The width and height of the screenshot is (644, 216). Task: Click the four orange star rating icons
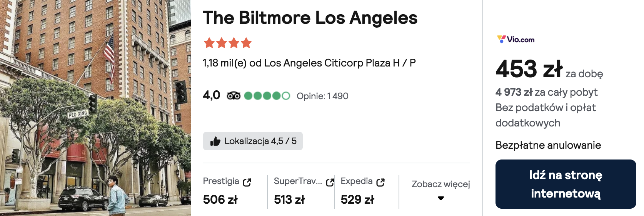click(227, 43)
